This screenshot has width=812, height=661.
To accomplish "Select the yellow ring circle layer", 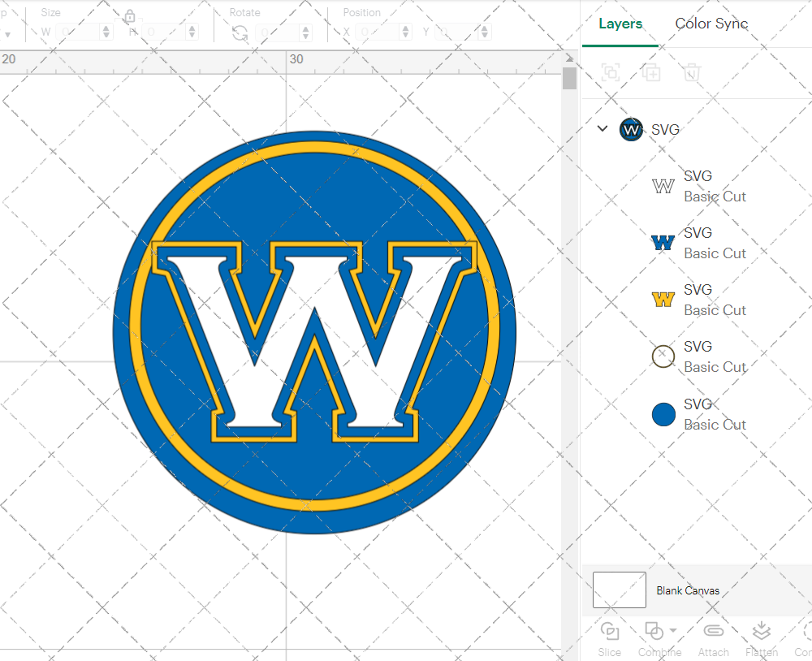I will (699, 356).
